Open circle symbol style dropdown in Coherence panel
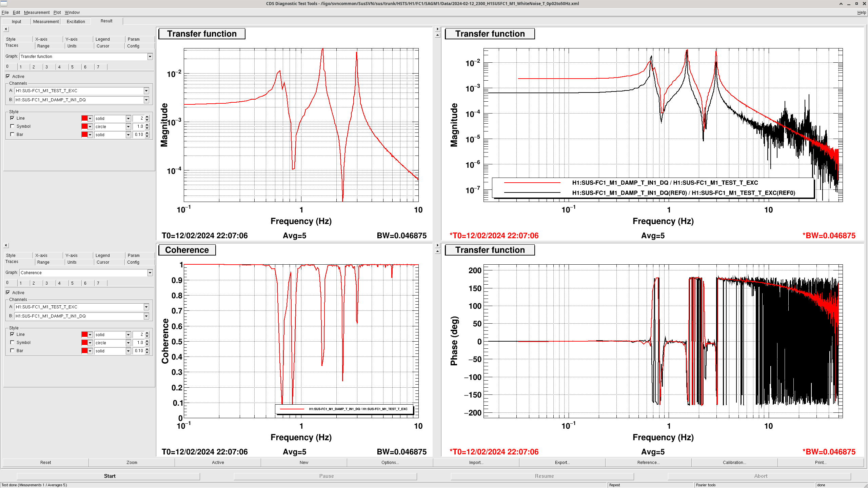The image size is (868, 488). pyautogui.click(x=128, y=343)
